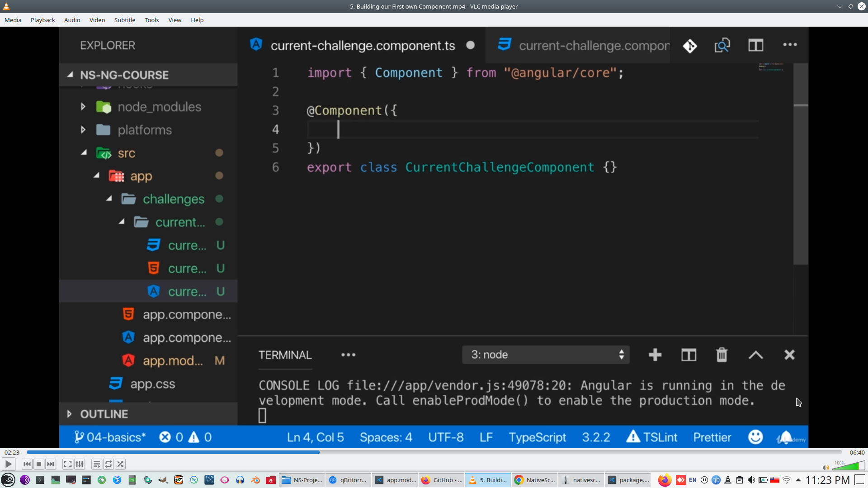868x488 pixels.
Task: Click the split editor icon
Action: click(x=755, y=45)
